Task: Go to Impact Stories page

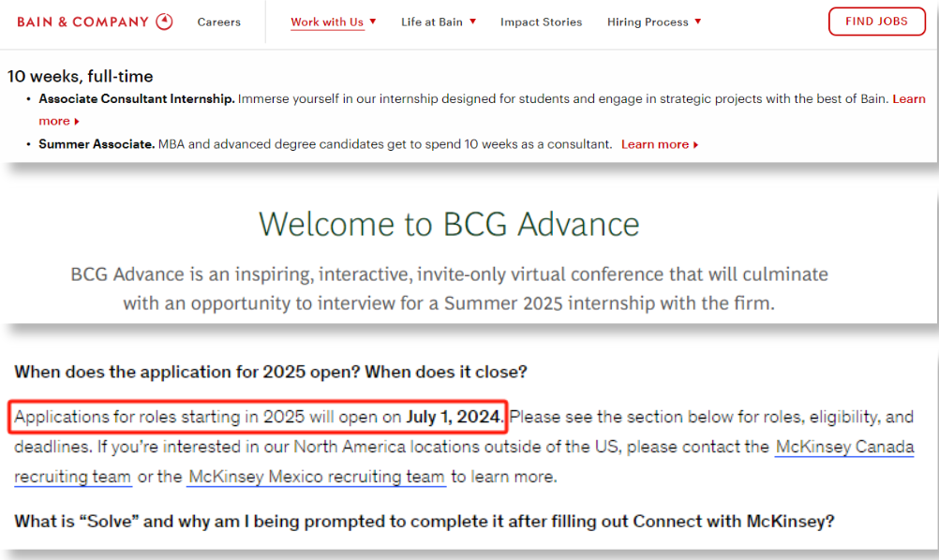Action: click(x=541, y=22)
